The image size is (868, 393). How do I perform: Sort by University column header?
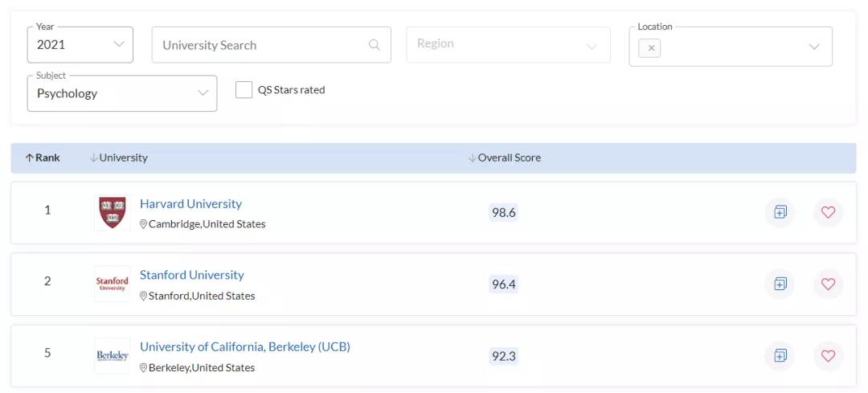[x=119, y=158]
